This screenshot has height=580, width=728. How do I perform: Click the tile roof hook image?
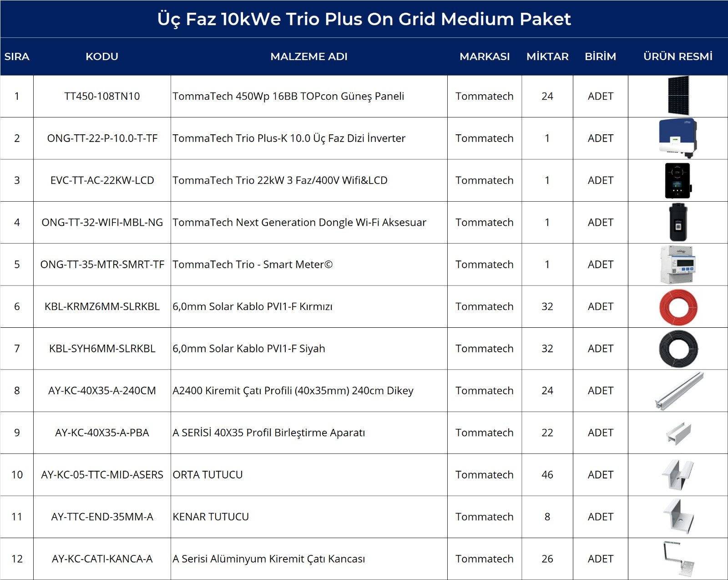[678, 559]
